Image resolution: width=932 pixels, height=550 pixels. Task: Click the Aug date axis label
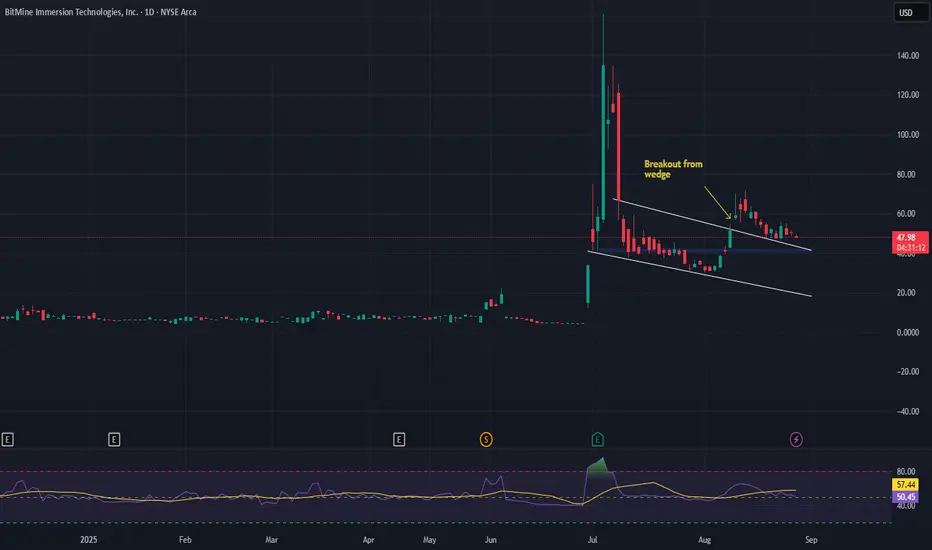[704, 540]
